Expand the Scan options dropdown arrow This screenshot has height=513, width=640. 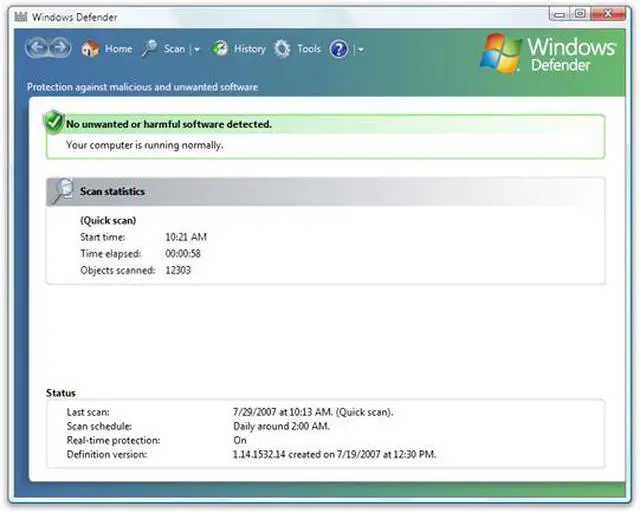point(197,49)
